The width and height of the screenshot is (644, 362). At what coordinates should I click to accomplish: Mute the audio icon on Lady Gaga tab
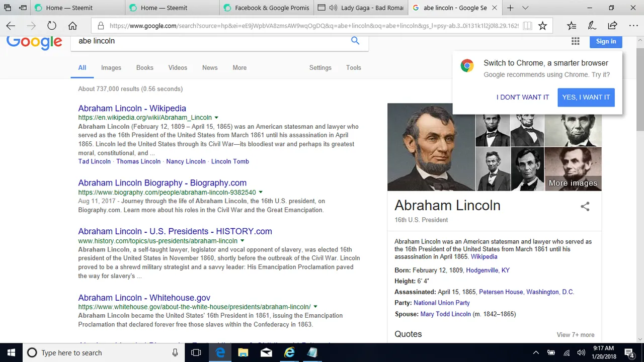[333, 8]
